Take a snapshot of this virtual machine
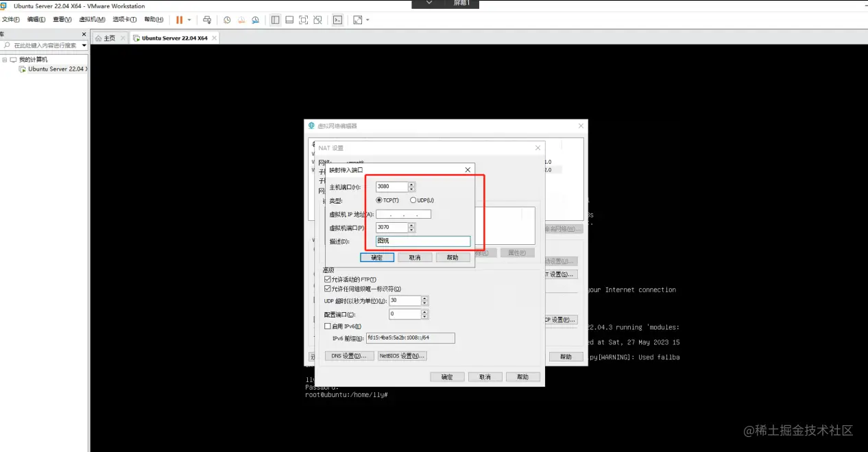This screenshot has height=452, width=868. [x=227, y=20]
